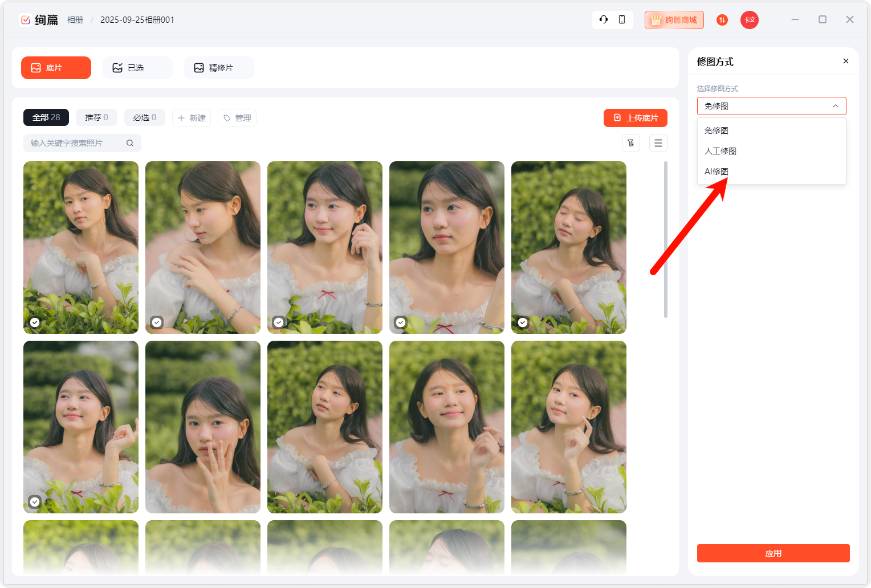871x588 pixels.
Task: Switch to the 精修片 tab
Action: (x=219, y=68)
